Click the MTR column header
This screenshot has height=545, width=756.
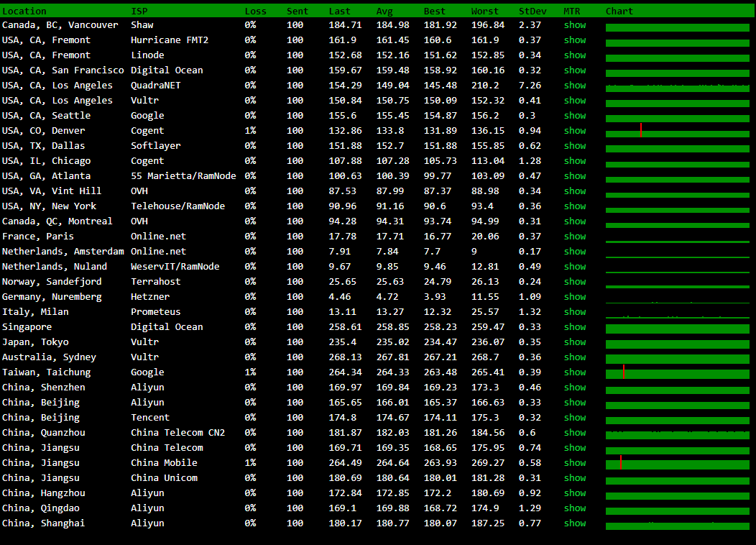[572, 11]
